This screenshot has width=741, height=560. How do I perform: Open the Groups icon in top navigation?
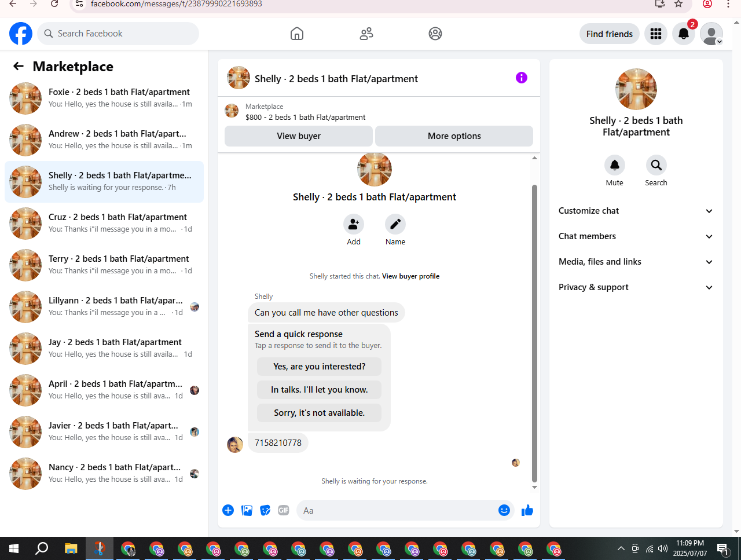435,34
